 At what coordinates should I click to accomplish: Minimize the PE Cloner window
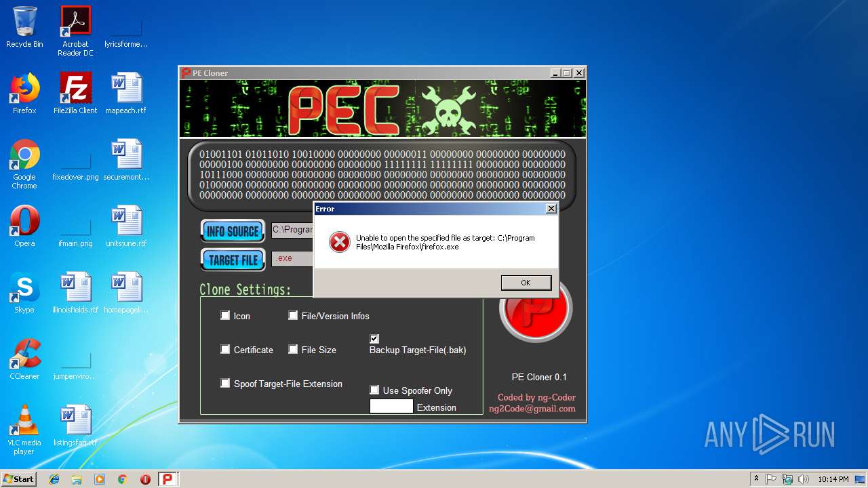point(556,73)
